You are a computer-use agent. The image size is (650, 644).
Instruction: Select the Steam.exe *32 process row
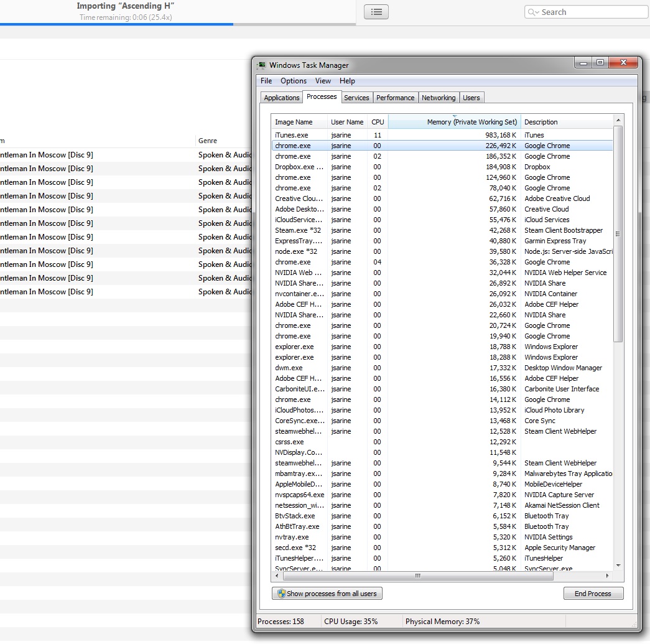point(442,230)
